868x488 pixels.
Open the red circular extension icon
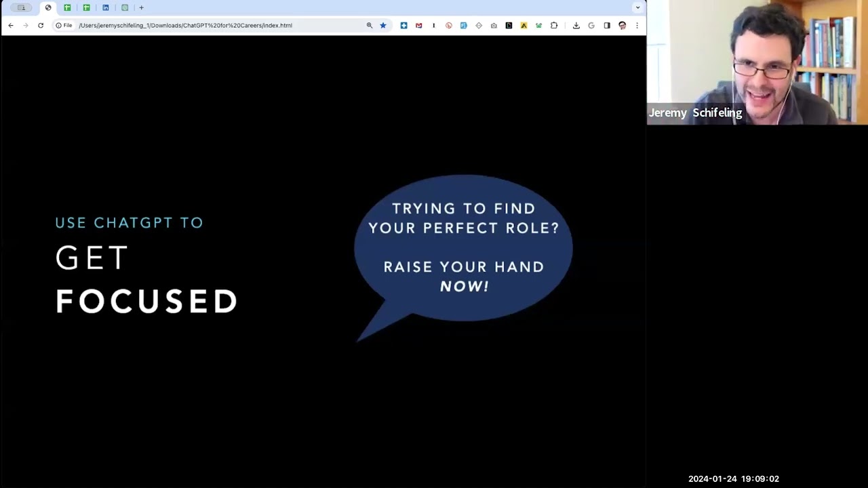click(x=448, y=25)
